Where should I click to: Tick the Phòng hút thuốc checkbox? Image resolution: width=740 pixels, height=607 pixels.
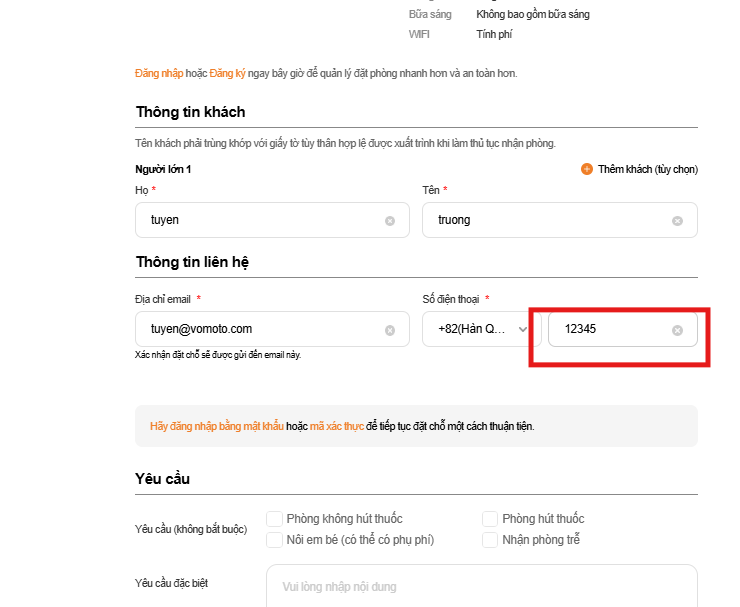(490, 519)
